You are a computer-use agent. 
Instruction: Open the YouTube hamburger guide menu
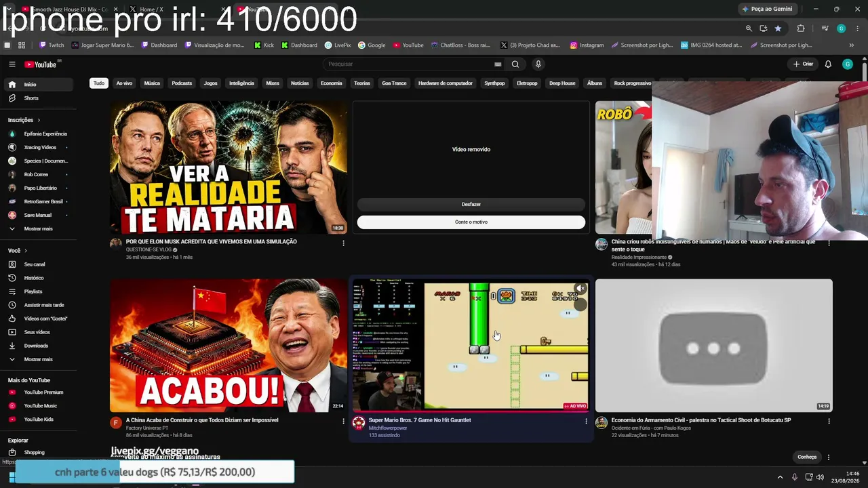[12, 64]
